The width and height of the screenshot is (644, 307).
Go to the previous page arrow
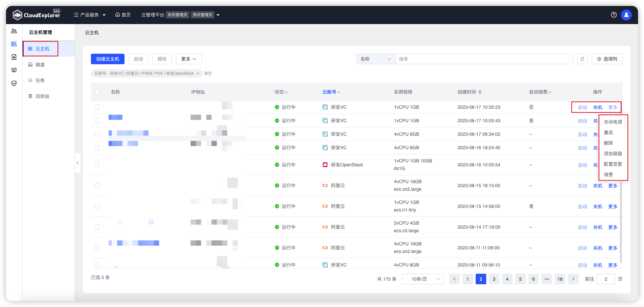455,279
